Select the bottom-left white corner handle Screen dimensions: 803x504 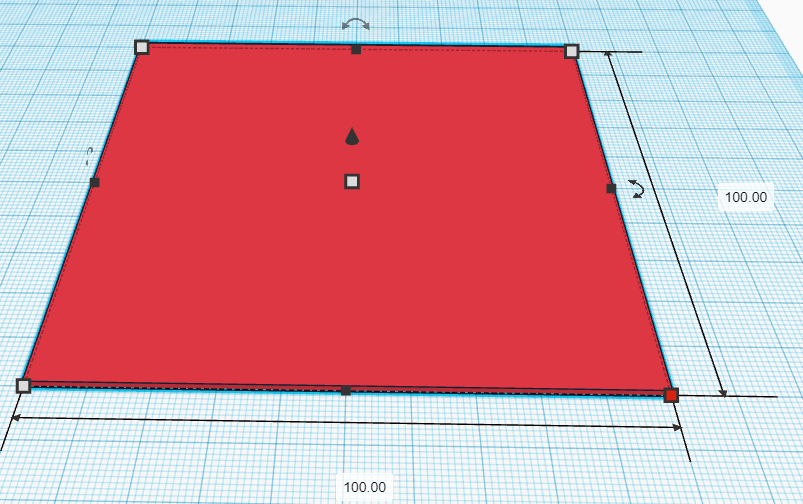(x=24, y=386)
